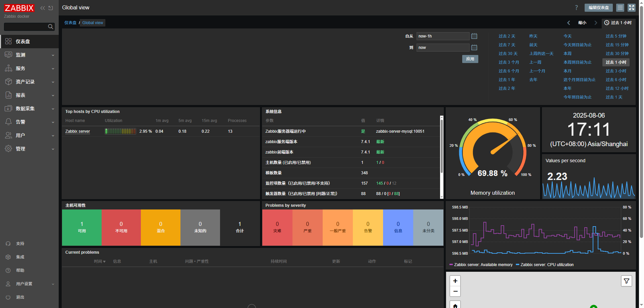The width and height of the screenshot is (644, 308).
Task: Click the green 可用 availability tile
Action: tap(82, 228)
